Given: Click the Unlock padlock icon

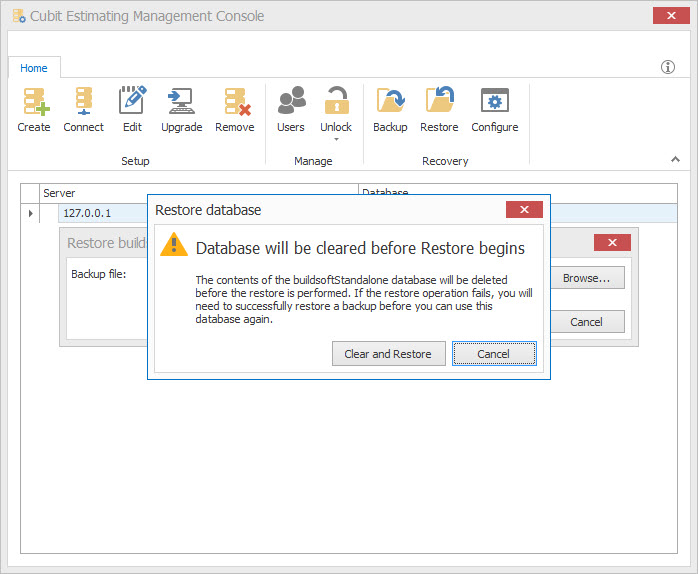Looking at the screenshot, I should tap(337, 102).
